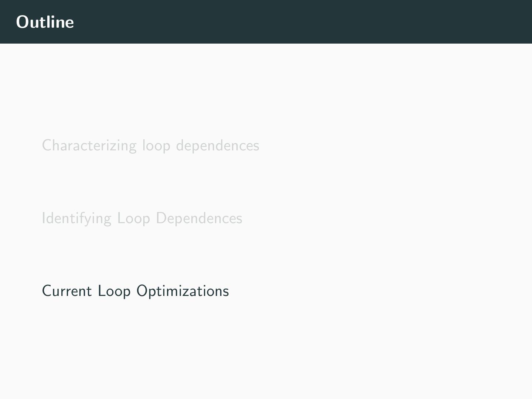Image resolution: width=532 pixels, height=399 pixels.
Task: Click the dark header bar
Action: click(266, 22)
